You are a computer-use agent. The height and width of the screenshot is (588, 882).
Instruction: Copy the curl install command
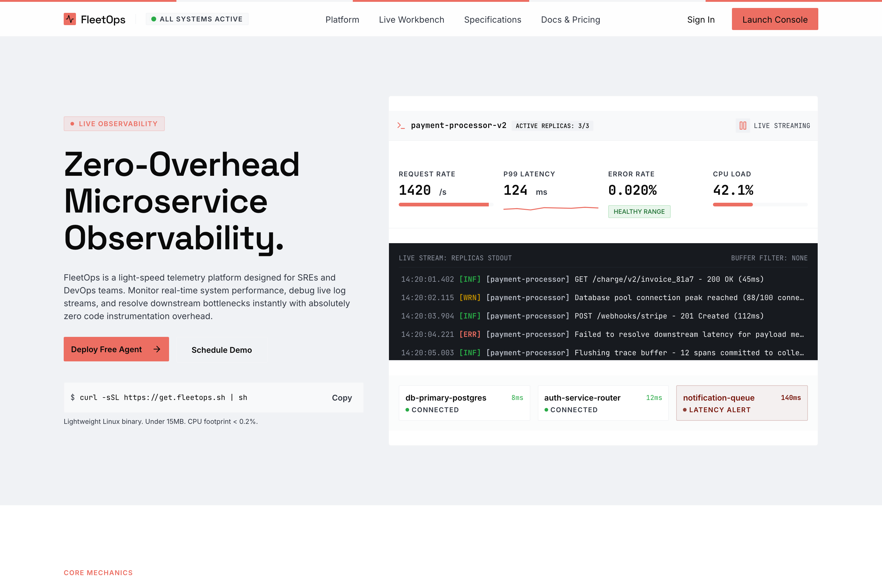342,398
